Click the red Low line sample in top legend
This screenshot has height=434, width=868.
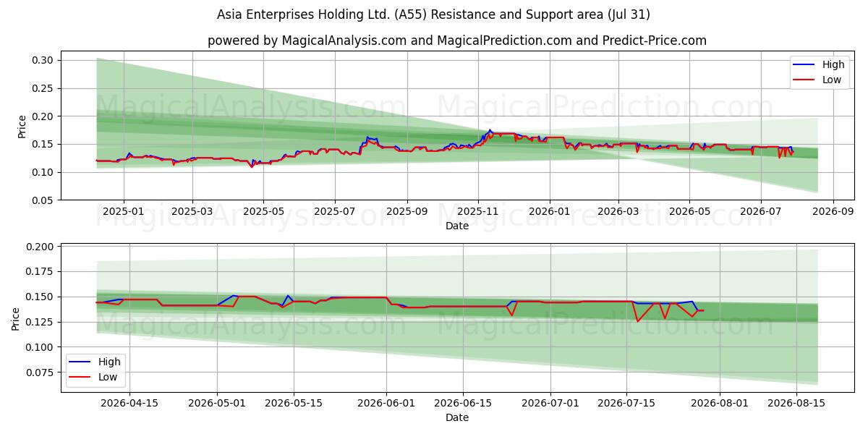pyautogui.click(x=805, y=80)
